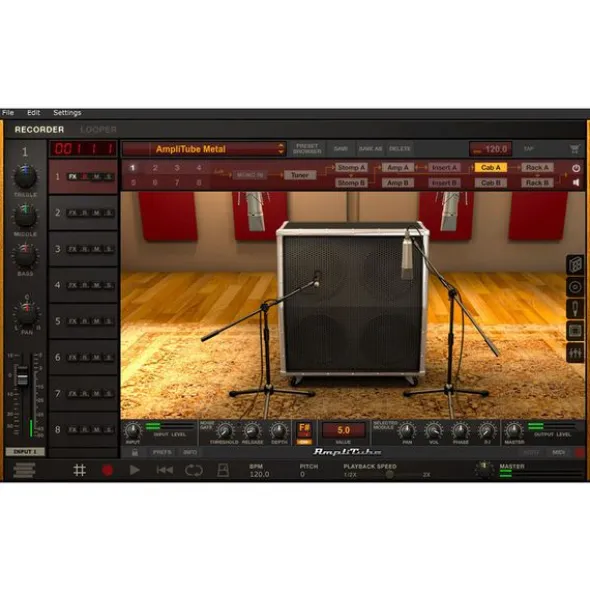Solo track 6 with S button
This screenshot has height=591, width=590.
click(109, 357)
